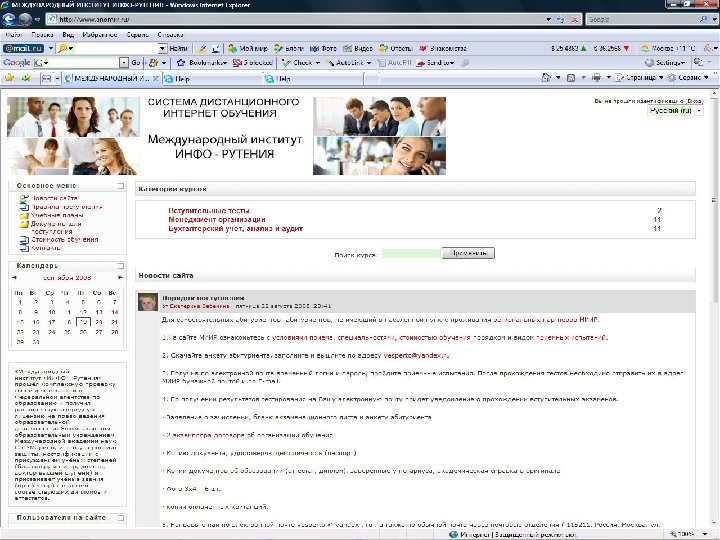This screenshot has width=720, height=540.
Task: Click the popups blocked indicator
Action: point(253,62)
